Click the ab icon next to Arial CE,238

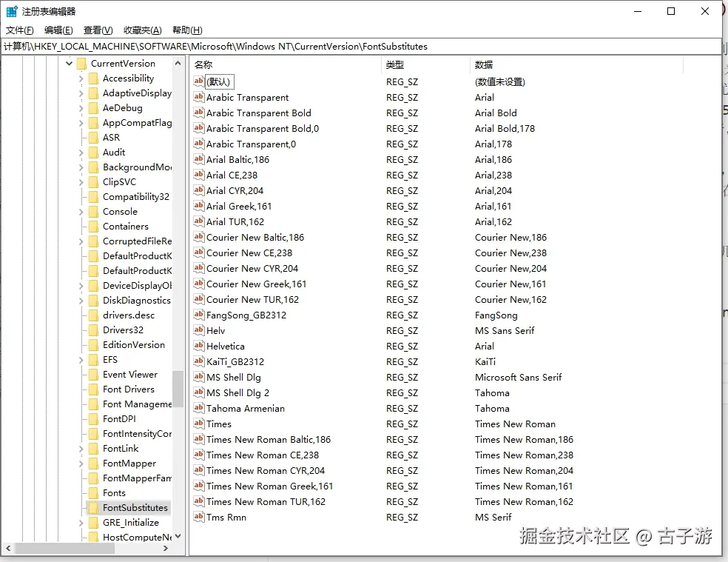tap(199, 175)
